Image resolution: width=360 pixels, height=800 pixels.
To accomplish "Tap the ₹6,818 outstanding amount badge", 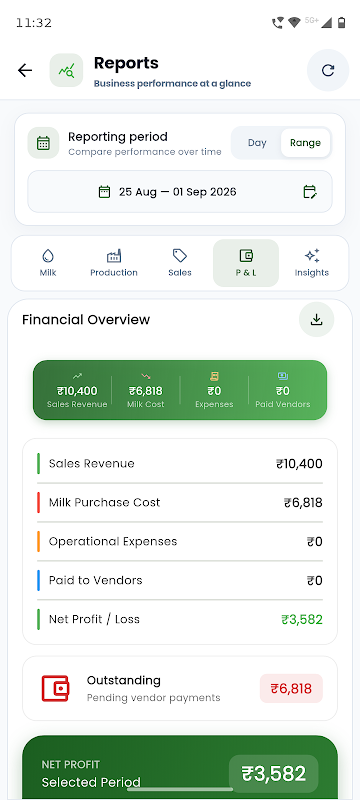I will [291, 688].
